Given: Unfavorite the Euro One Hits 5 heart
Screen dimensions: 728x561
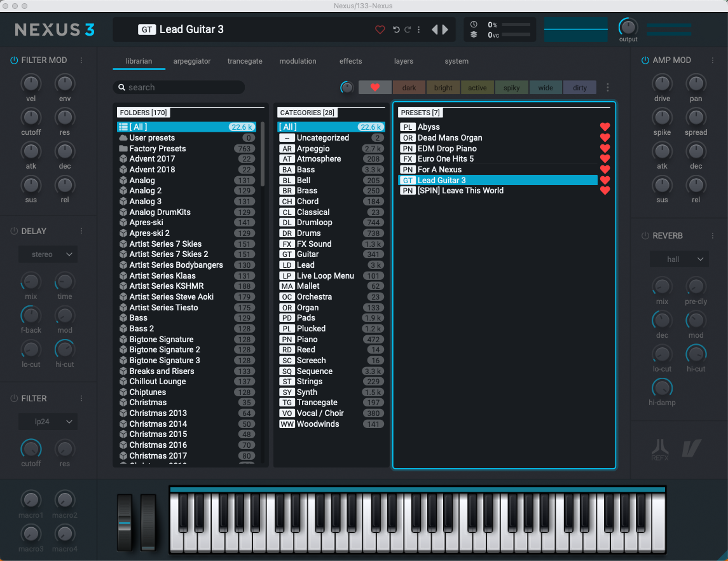Looking at the screenshot, I should [x=605, y=159].
